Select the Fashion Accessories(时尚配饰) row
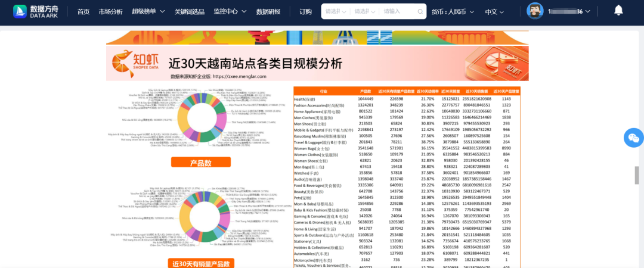Screen dimensions: 644x268 [x=407, y=105]
